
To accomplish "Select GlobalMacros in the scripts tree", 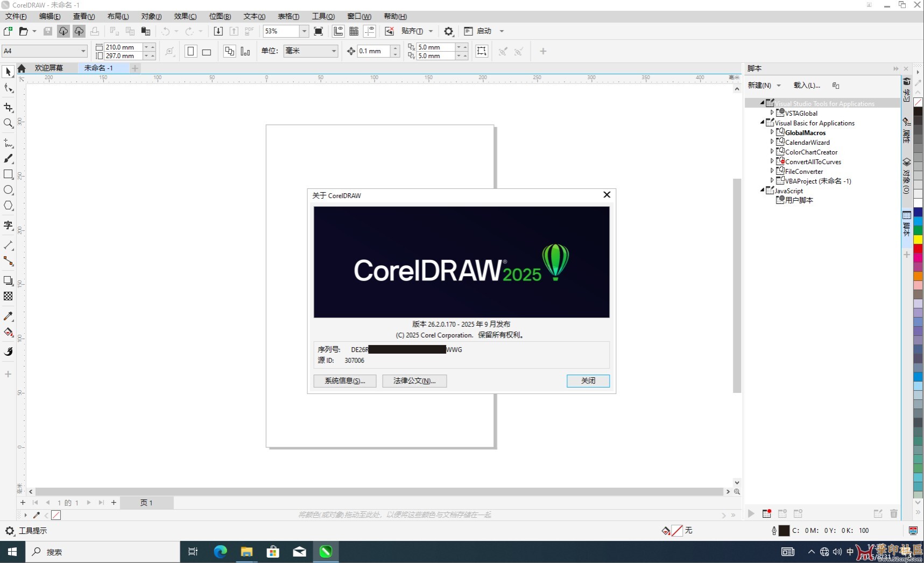I will point(805,132).
